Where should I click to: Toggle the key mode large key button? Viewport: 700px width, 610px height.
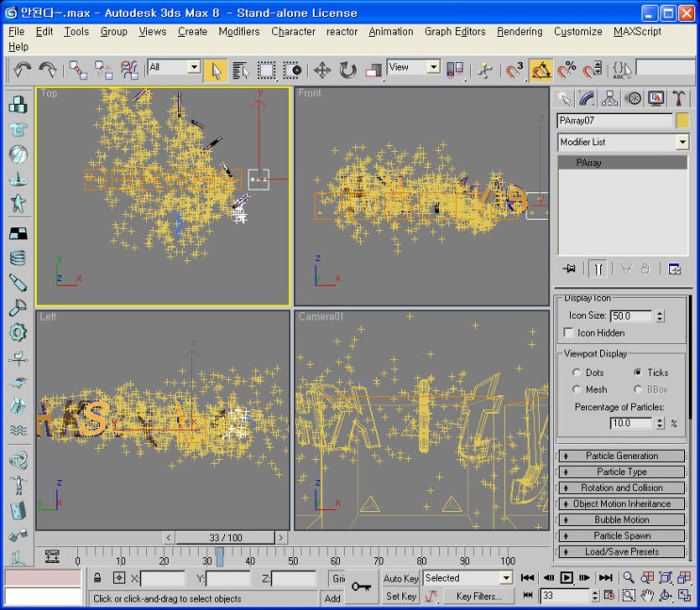coord(361,586)
